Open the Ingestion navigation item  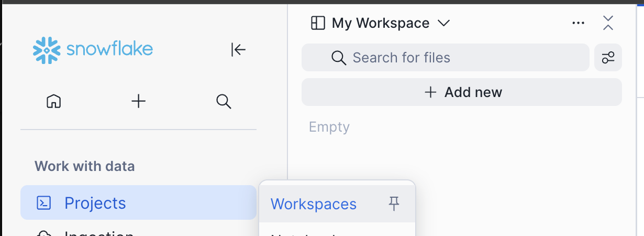coord(98,233)
